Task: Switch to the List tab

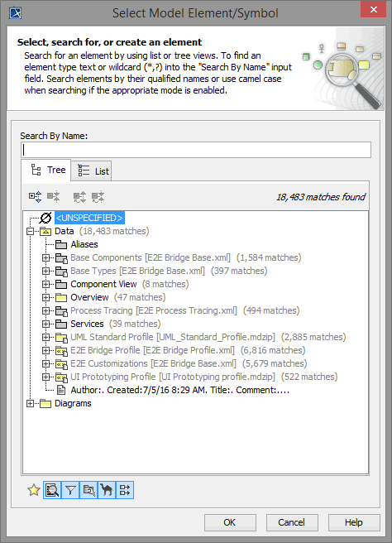Action: click(91, 171)
